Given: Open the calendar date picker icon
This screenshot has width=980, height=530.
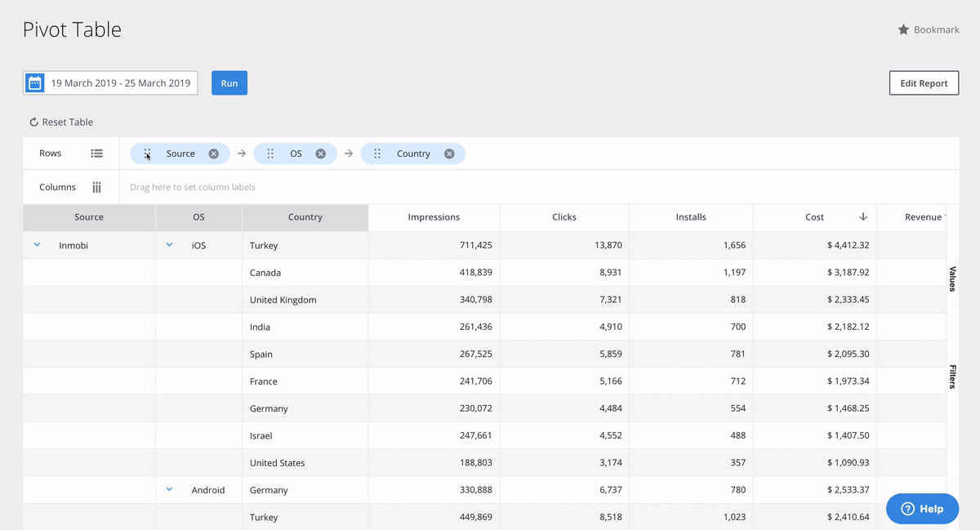Looking at the screenshot, I should point(34,82).
